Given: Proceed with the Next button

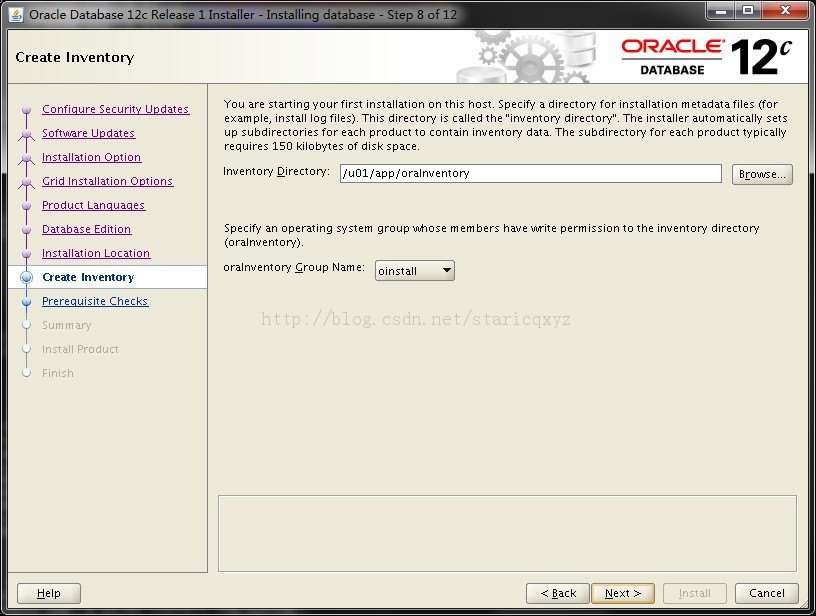Looking at the screenshot, I should click(623, 593).
